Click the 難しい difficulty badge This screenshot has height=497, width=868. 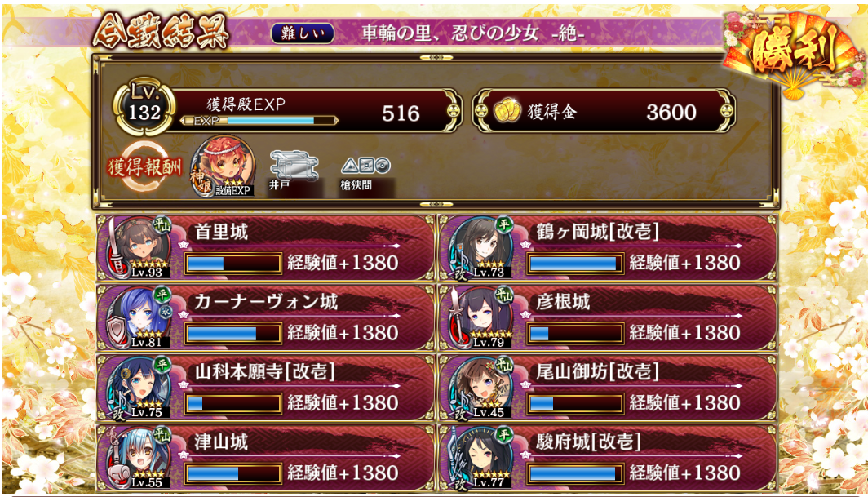(x=302, y=33)
